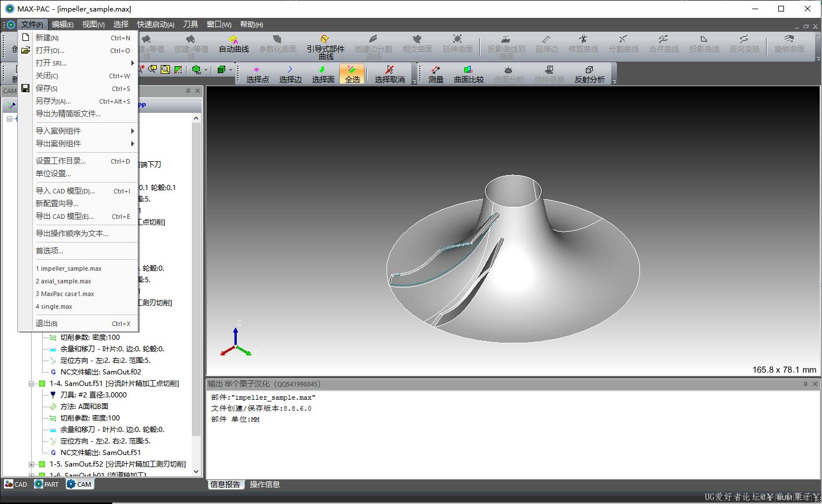822x504 pixels.
Task: Click the 引导式部件曲线 toolbar icon
Action: [325, 47]
